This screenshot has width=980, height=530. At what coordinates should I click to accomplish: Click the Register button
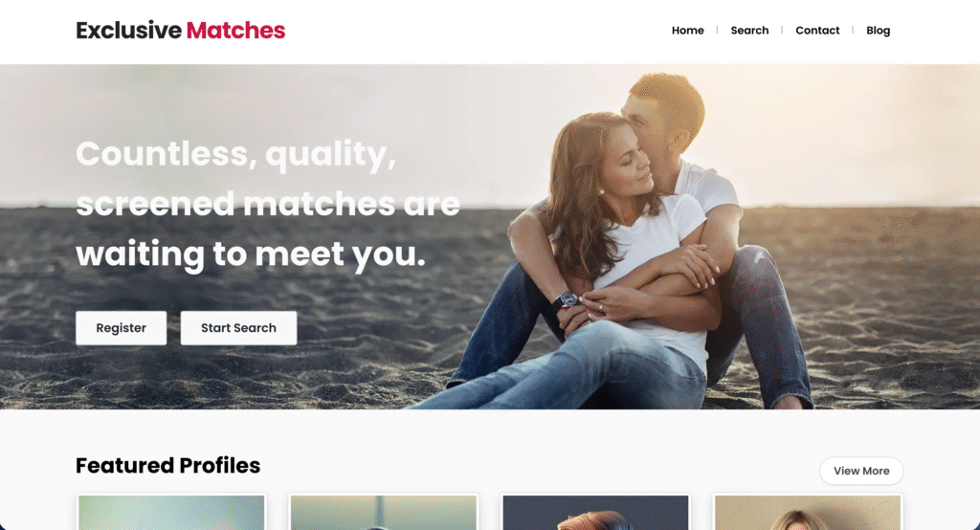(x=122, y=327)
